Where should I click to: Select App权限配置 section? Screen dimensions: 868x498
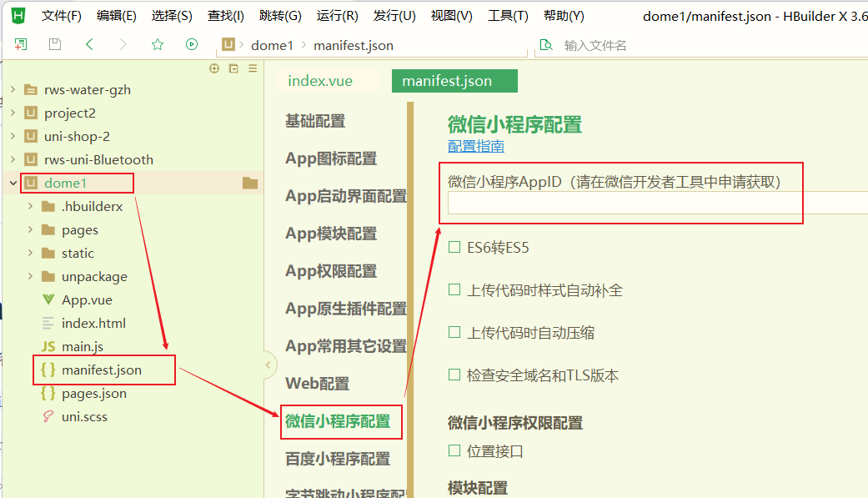coord(331,271)
